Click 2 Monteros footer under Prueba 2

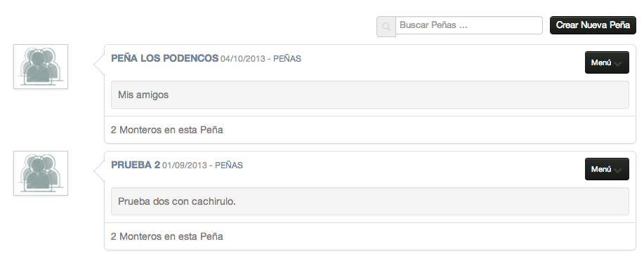(x=166, y=237)
